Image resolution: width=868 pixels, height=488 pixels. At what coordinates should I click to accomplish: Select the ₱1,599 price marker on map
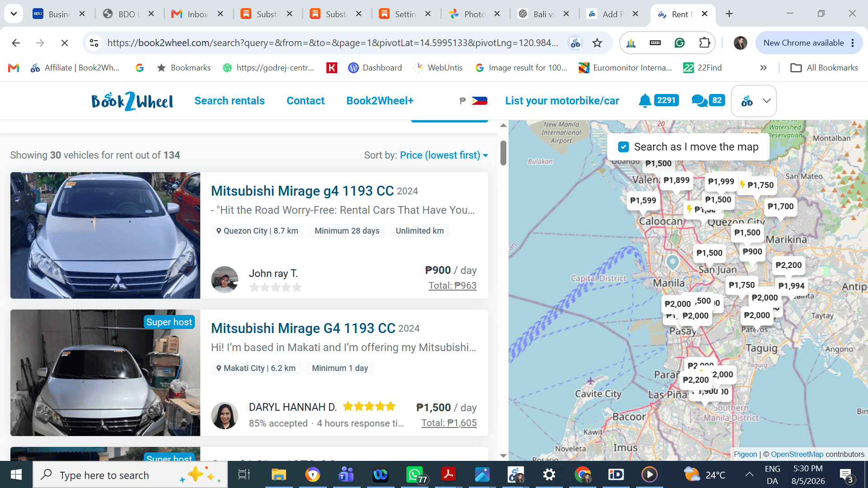pos(643,200)
